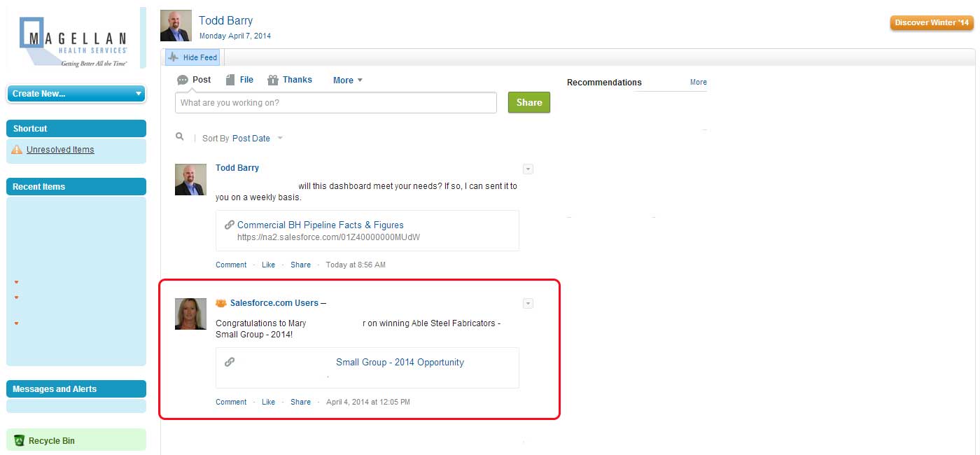Click the feed search magnifier icon
The height and width of the screenshot is (455, 980).
(180, 137)
